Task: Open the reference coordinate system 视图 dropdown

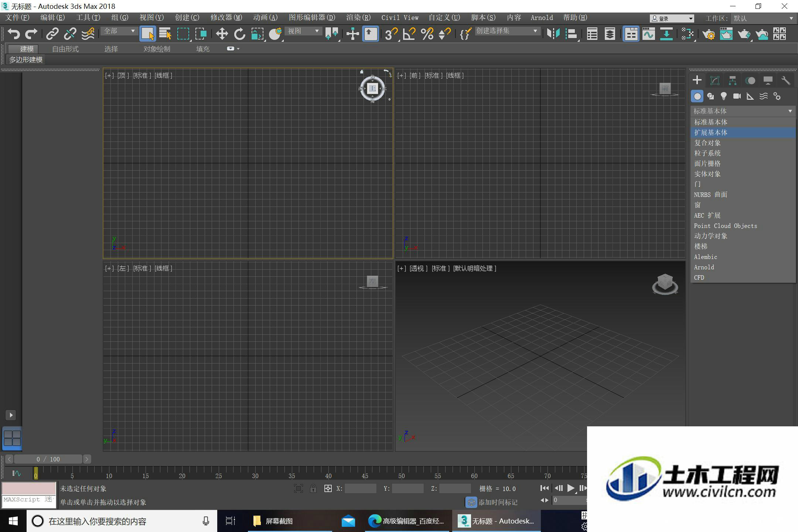Action: (x=303, y=31)
